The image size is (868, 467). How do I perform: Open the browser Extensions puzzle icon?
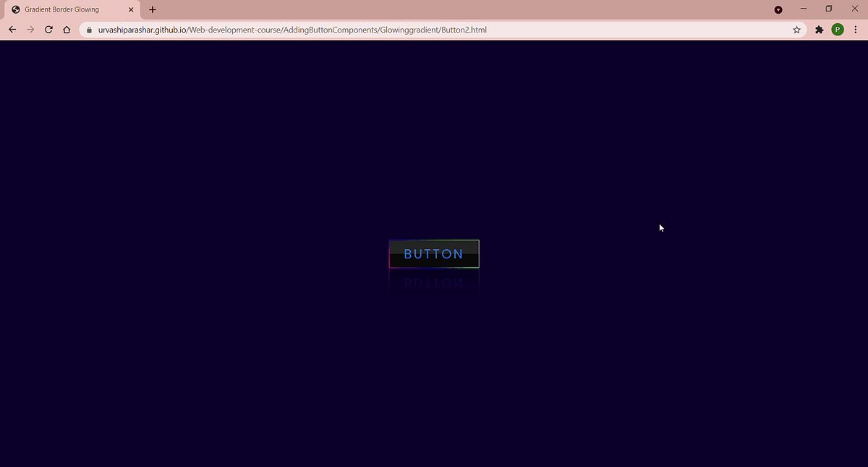click(819, 30)
